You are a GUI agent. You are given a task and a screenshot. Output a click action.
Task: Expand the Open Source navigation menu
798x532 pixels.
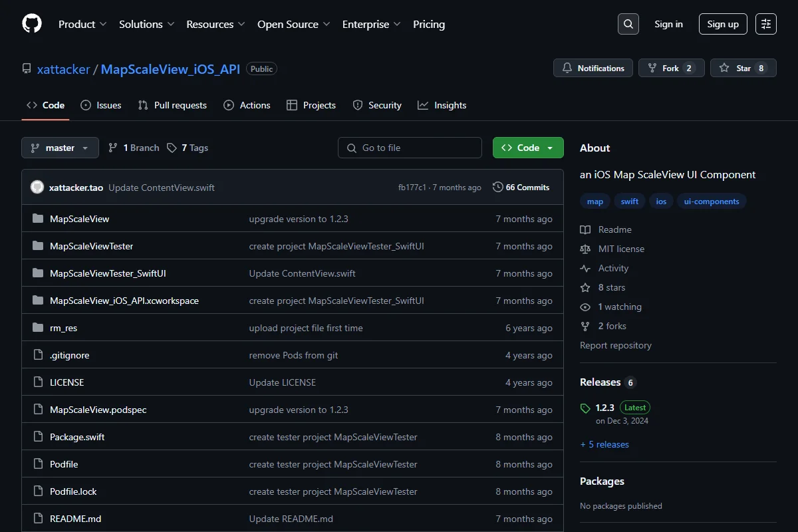294,24
